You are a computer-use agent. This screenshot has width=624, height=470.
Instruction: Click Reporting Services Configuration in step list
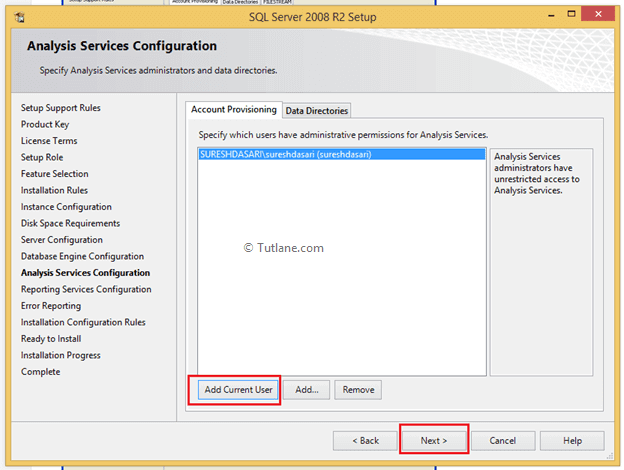tap(86, 289)
